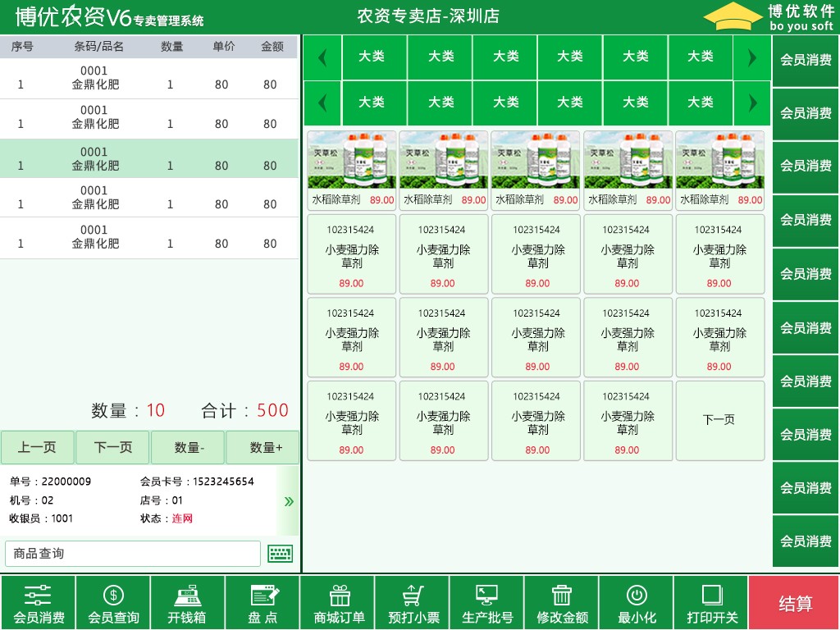Open 会员查询 member lookup
Screen dimensions: 840x630
tap(113, 603)
